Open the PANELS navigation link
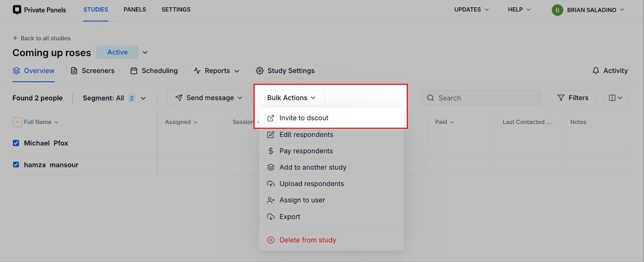Screen dimensions: 644x262 [x=135, y=10]
